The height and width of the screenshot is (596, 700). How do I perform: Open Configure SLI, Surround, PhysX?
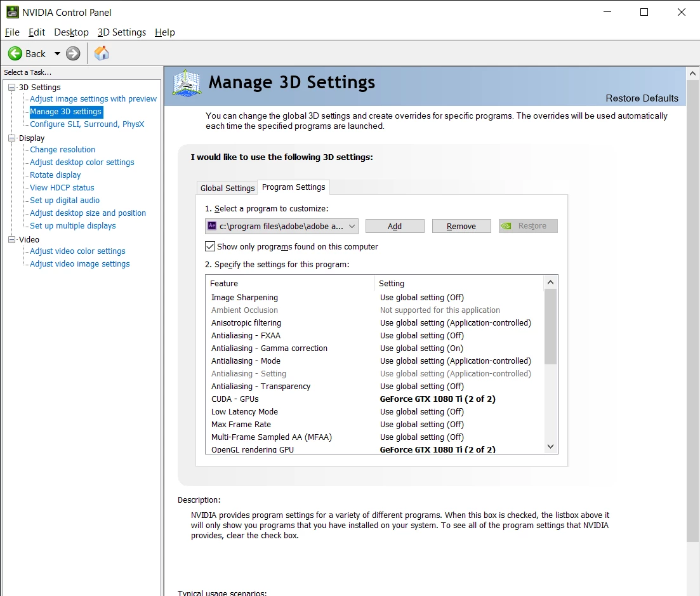(87, 124)
